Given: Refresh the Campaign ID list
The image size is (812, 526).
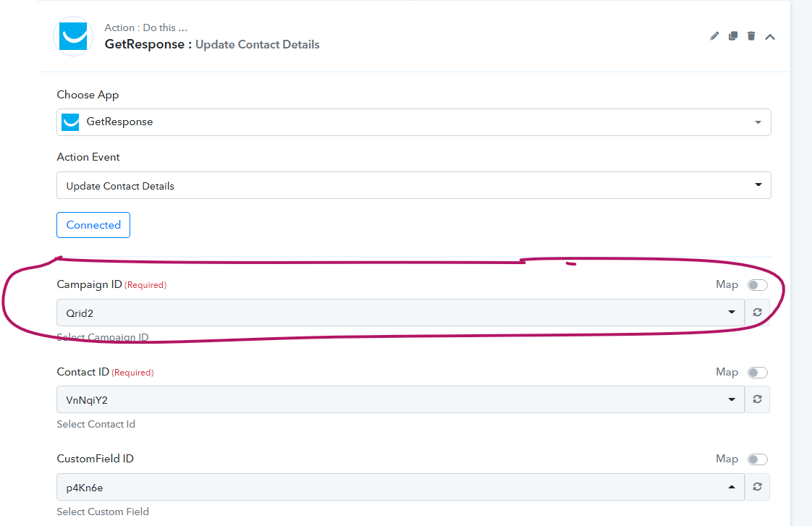Looking at the screenshot, I should (x=757, y=313).
